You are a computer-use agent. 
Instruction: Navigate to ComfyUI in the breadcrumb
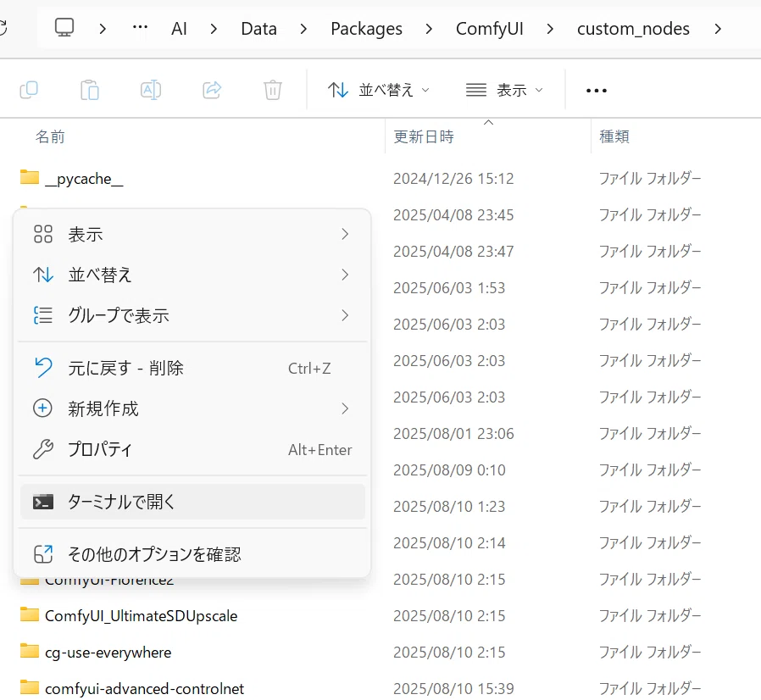490,29
